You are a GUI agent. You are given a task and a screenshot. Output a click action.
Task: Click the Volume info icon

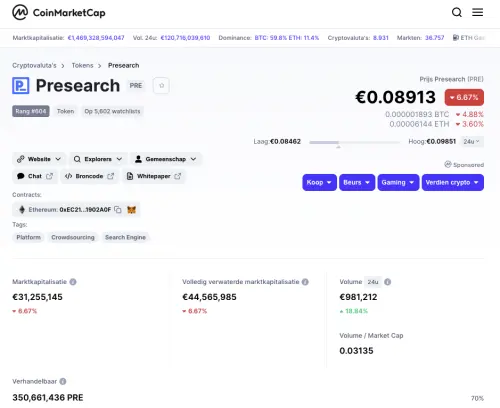[x=387, y=282]
